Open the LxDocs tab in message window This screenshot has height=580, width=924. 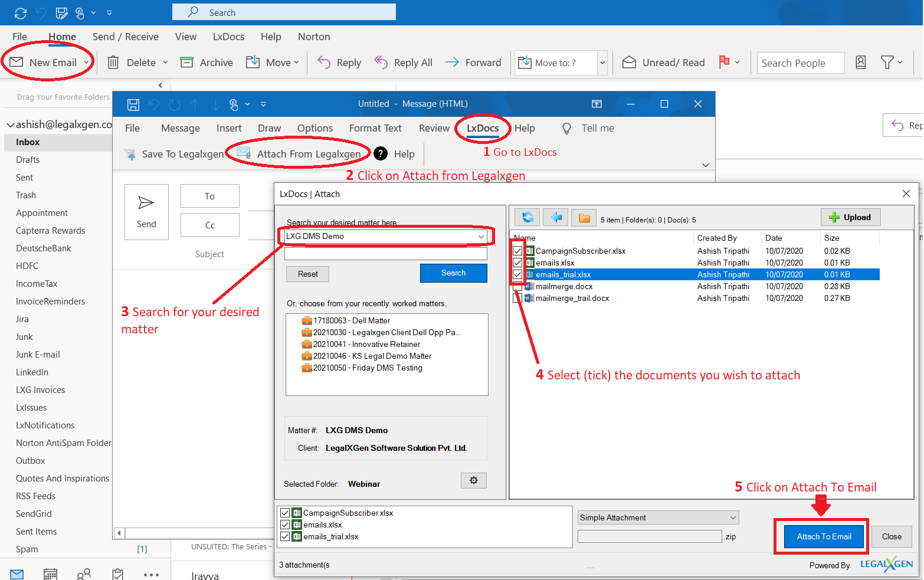pos(482,129)
